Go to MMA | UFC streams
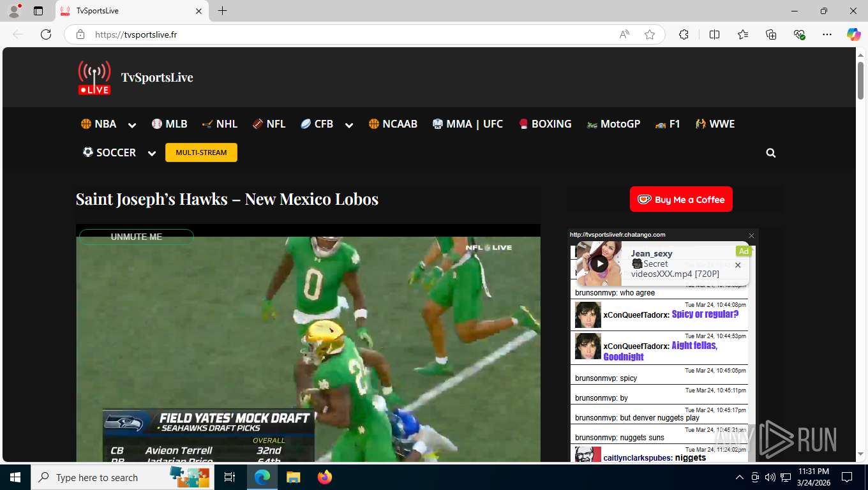The image size is (868, 490). click(x=467, y=124)
